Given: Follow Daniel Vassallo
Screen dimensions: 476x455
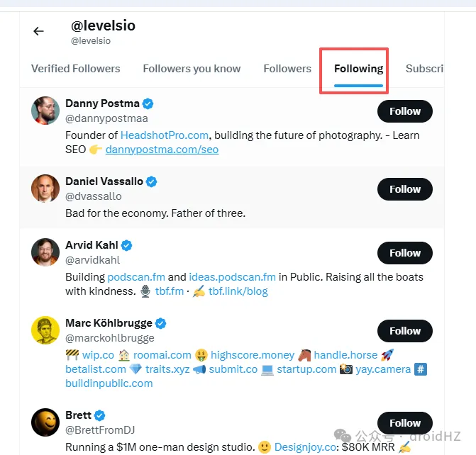Looking at the screenshot, I should (x=405, y=189).
